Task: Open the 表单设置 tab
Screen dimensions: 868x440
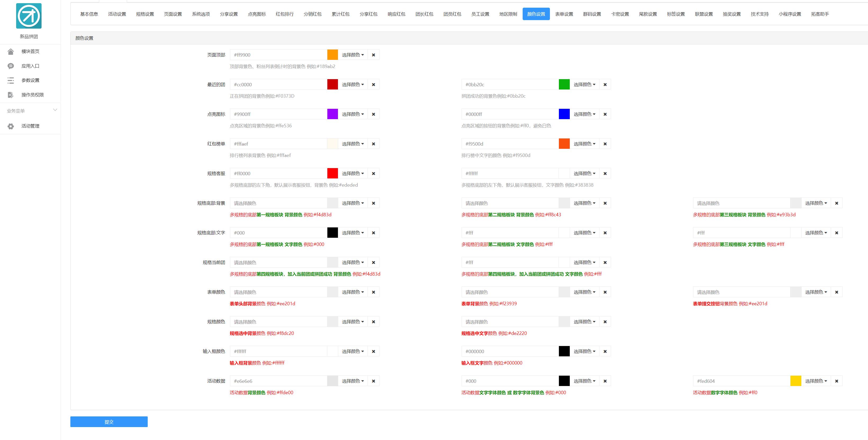Action: (x=564, y=14)
